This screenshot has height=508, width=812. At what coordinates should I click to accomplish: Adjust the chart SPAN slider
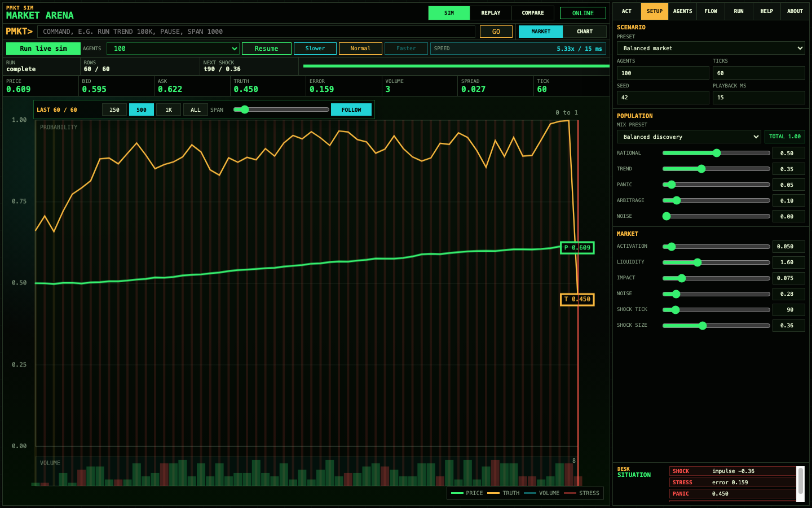click(281, 110)
